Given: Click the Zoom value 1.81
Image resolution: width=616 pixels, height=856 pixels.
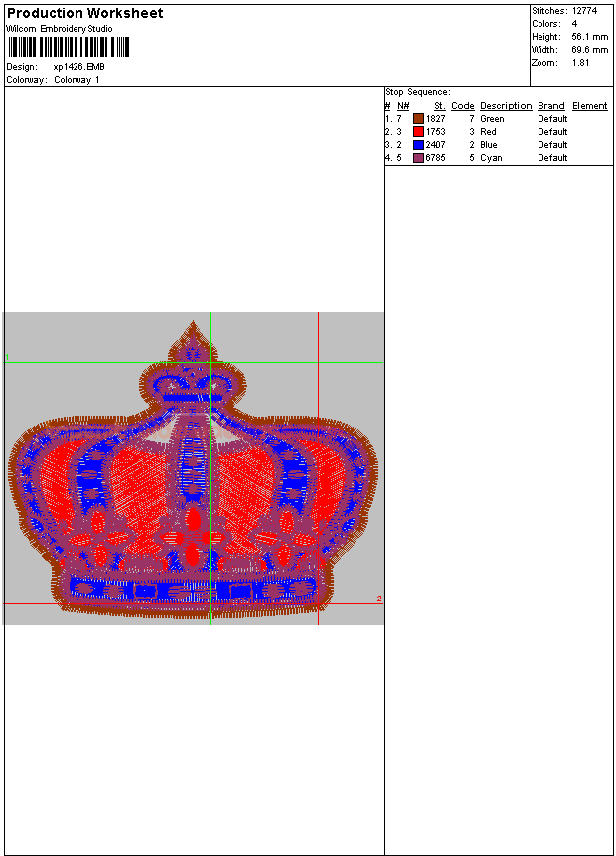Looking at the screenshot, I should 580,63.
